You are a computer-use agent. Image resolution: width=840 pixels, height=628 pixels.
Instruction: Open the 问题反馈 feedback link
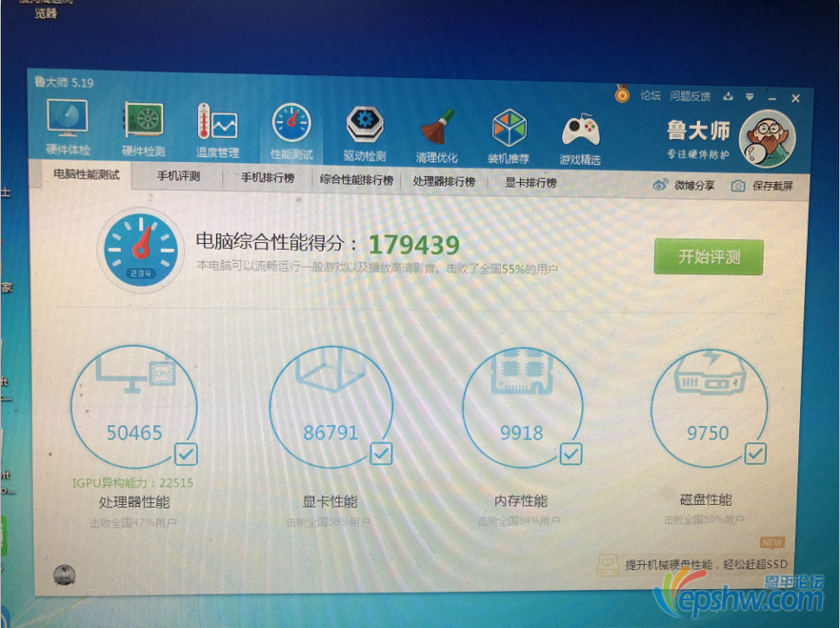tap(690, 96)
